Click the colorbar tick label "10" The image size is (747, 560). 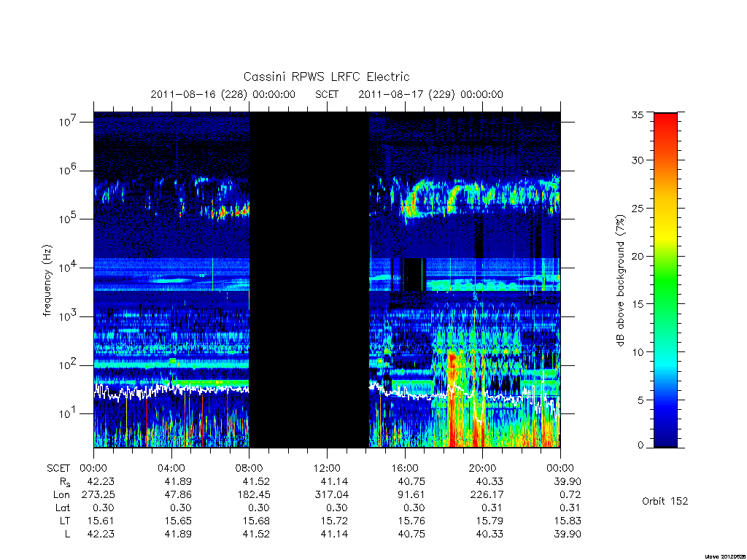click(637, 352)
